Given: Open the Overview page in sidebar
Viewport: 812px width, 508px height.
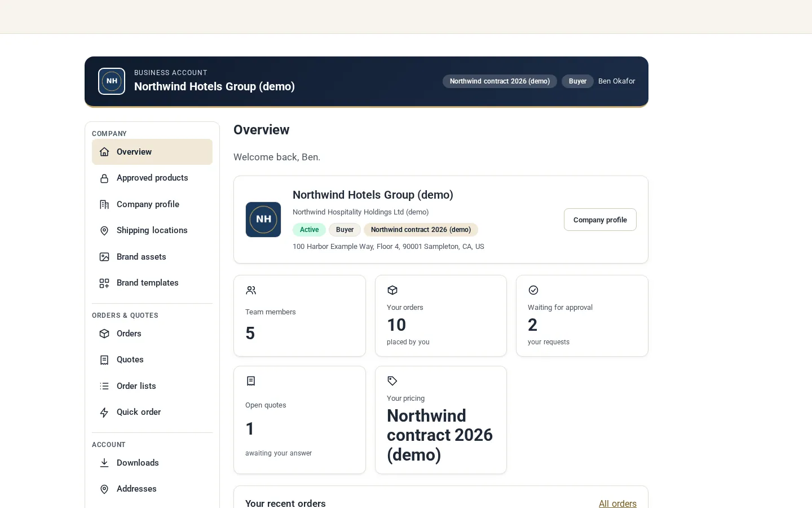Looking at the screenshot, I should 152,152.
